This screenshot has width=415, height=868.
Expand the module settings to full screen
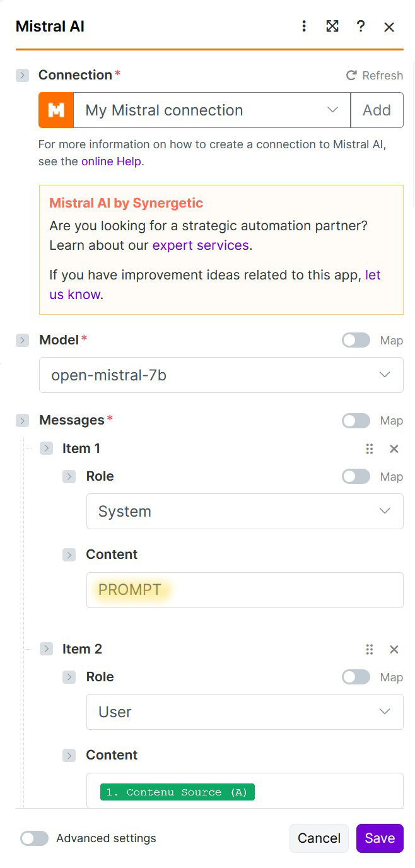[332, 26]
